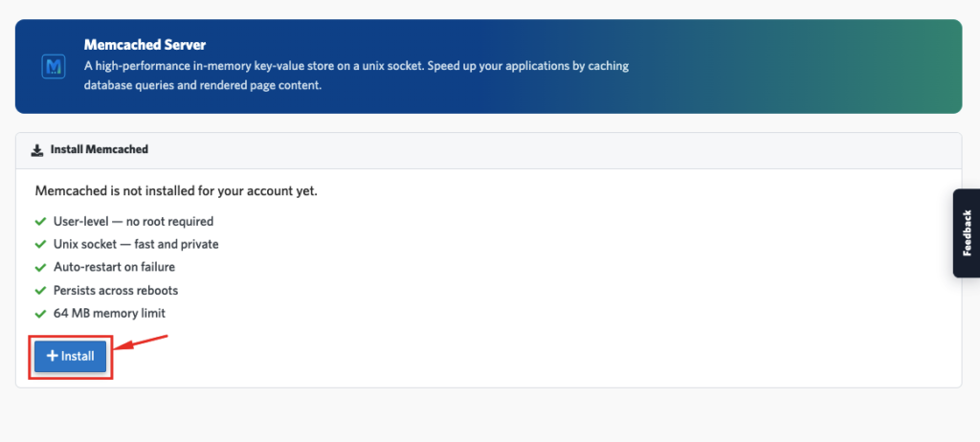
Task: Click the download icon beside Install Memcached
Action: click(x=37, y=150)
